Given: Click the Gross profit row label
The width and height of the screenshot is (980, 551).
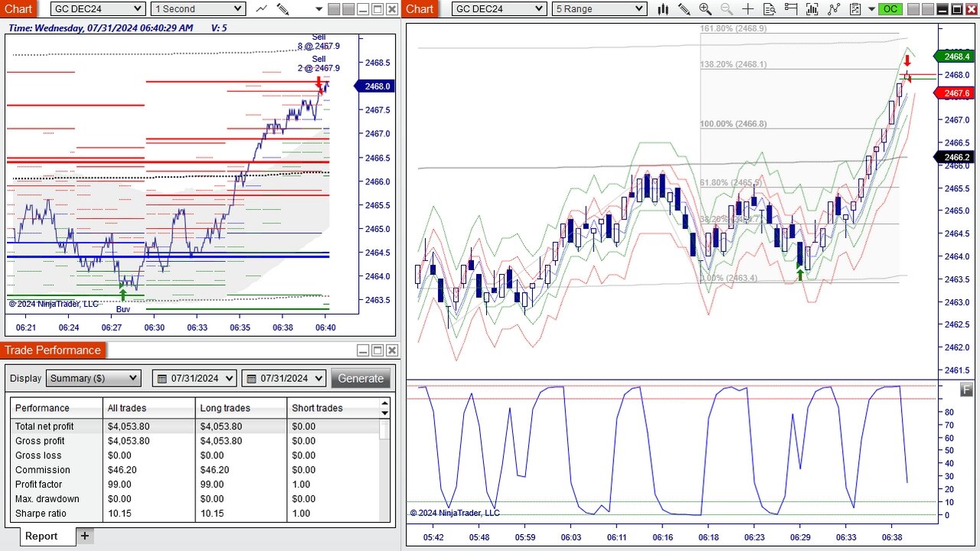Looking at the screenshot, I should 40,441.
